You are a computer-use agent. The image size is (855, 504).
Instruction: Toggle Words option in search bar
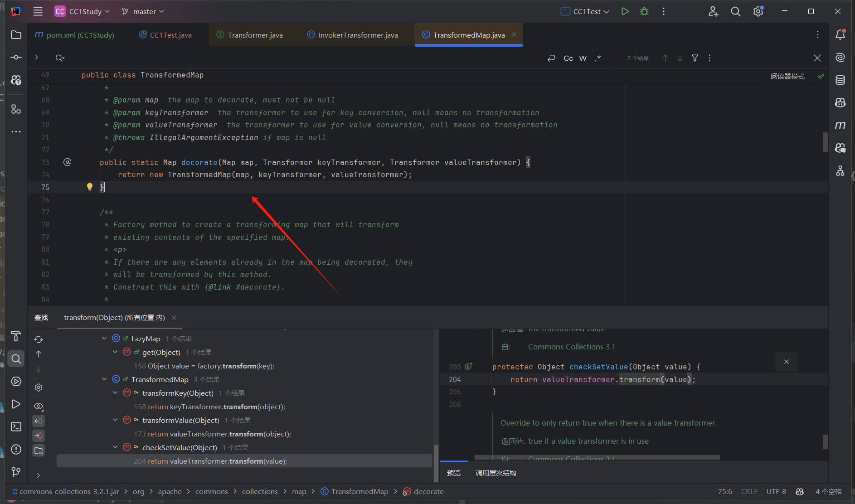pos(583,58)
